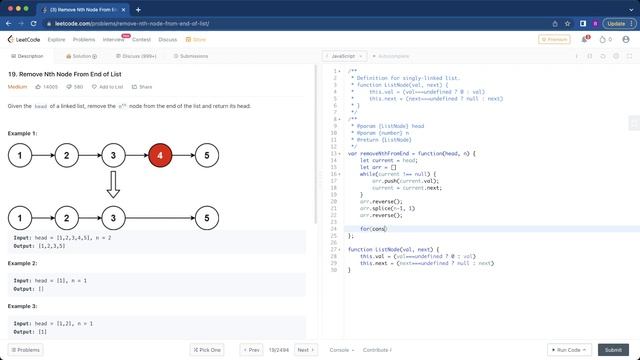Open a new browser tab
The image size is (640, 360).
(138, 9)
